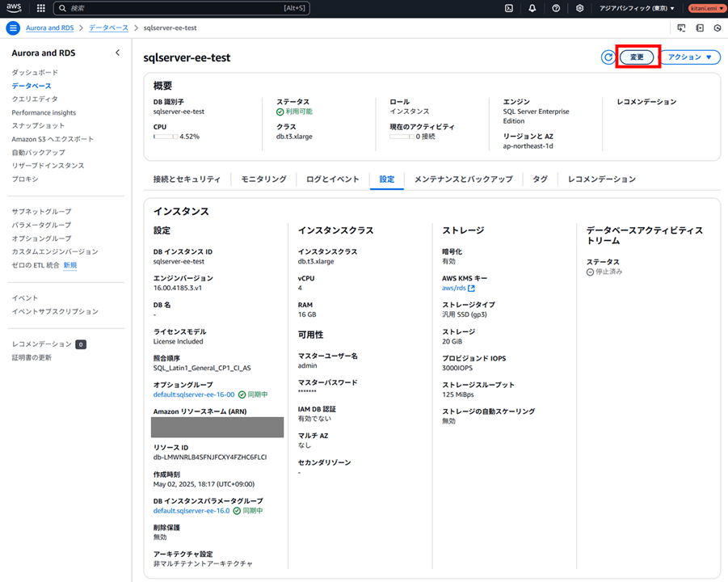Open パラメータグループ in sidebar
The width and height of the screenshot is (728, 582).
(x=41, y=225)
